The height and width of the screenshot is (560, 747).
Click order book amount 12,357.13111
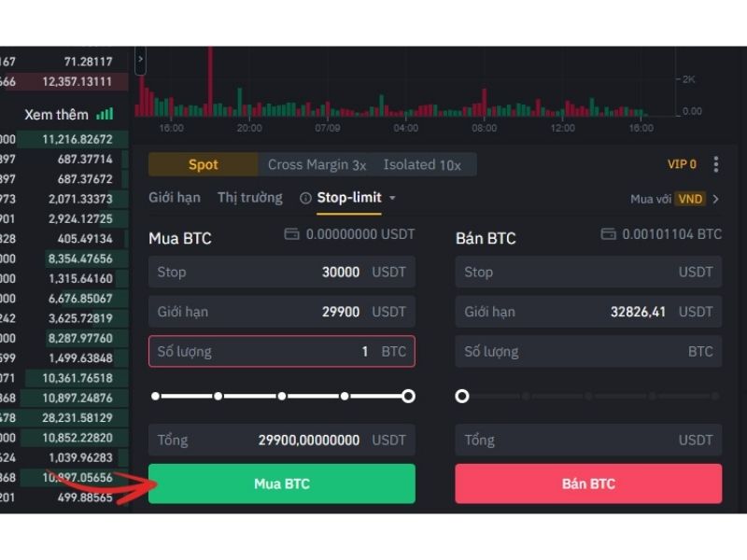tap(77, 81)
